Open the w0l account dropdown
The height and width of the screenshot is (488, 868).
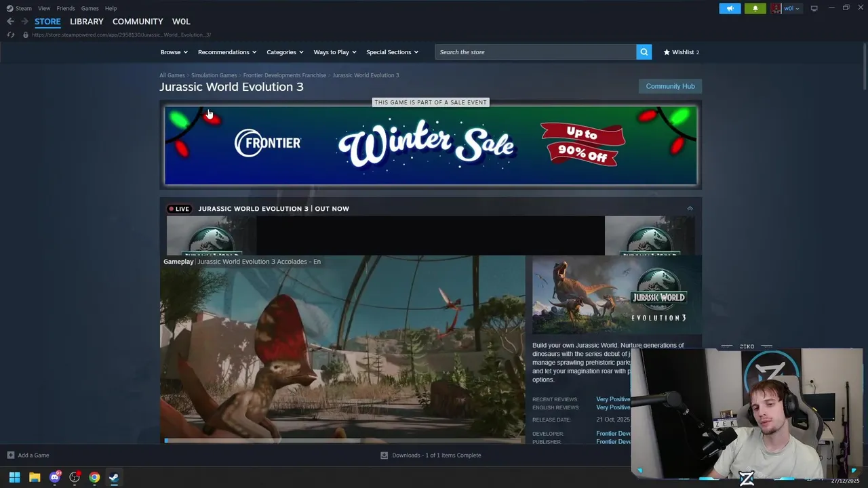coord(791,8)
